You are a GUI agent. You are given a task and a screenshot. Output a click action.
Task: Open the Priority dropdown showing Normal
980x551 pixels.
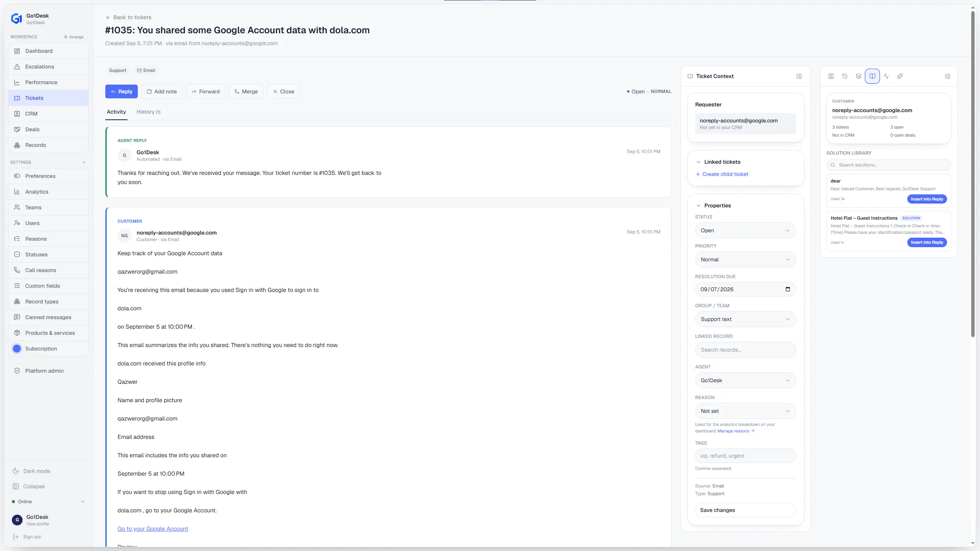(745, 259)
